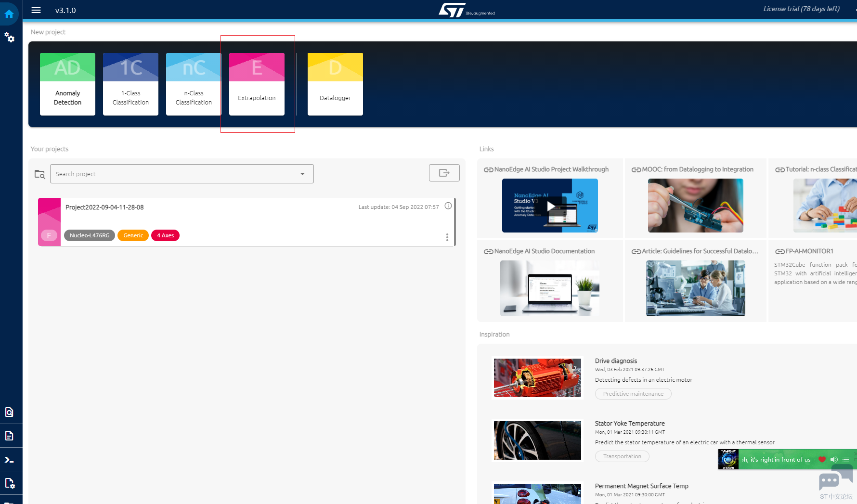Screen dimensions: 857x504
Task: Click the v3.1.0 version label
Action: pyautogui.click(x=65, y=11)
